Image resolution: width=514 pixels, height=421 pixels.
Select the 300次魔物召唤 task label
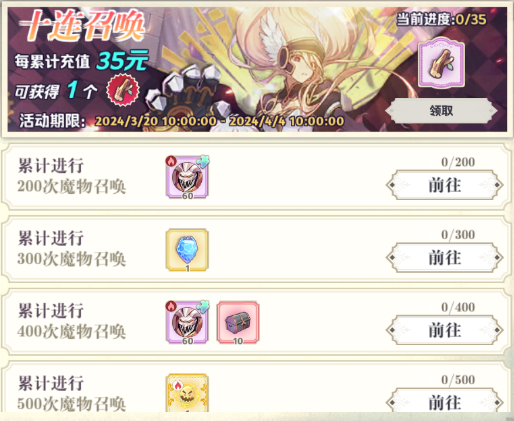(x=72, y=259)
